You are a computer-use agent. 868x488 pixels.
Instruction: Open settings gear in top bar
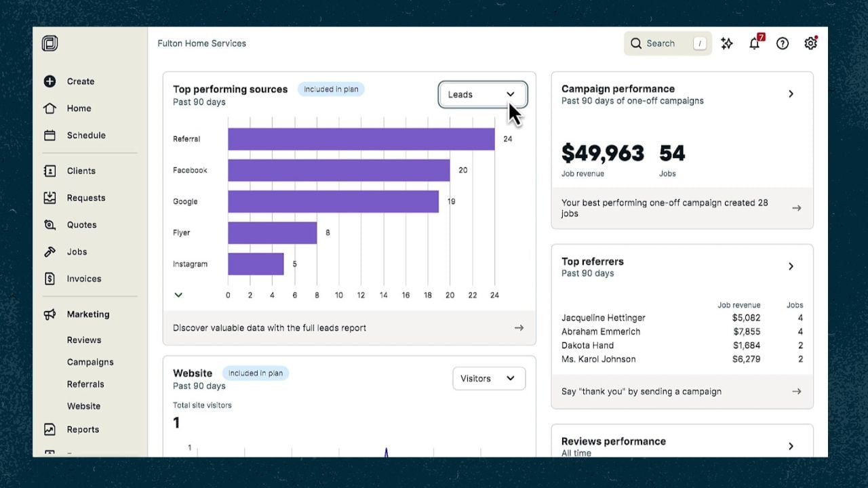(810, 43)
